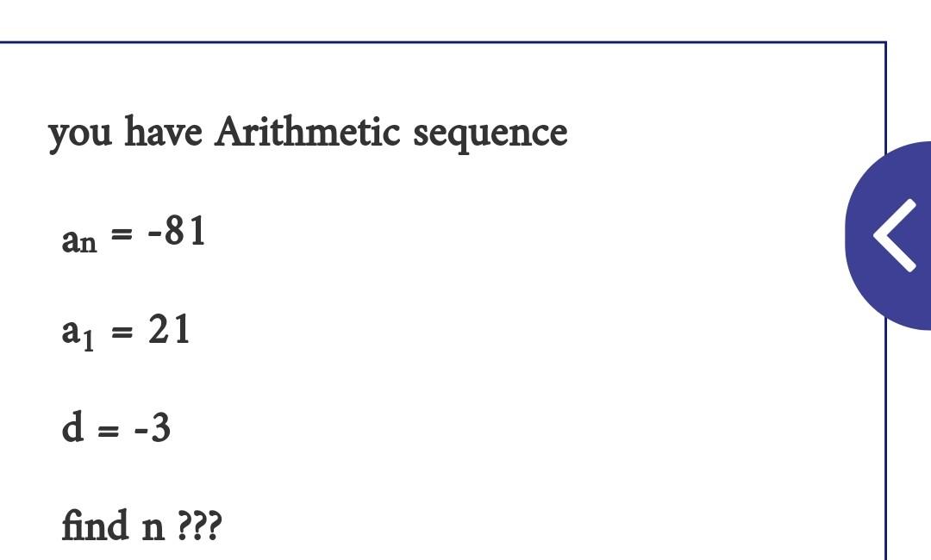Image resolution: width=931 pixels, height=560 pixels.
Task: Tap the blue circular side button
Action: coord(888,235)
